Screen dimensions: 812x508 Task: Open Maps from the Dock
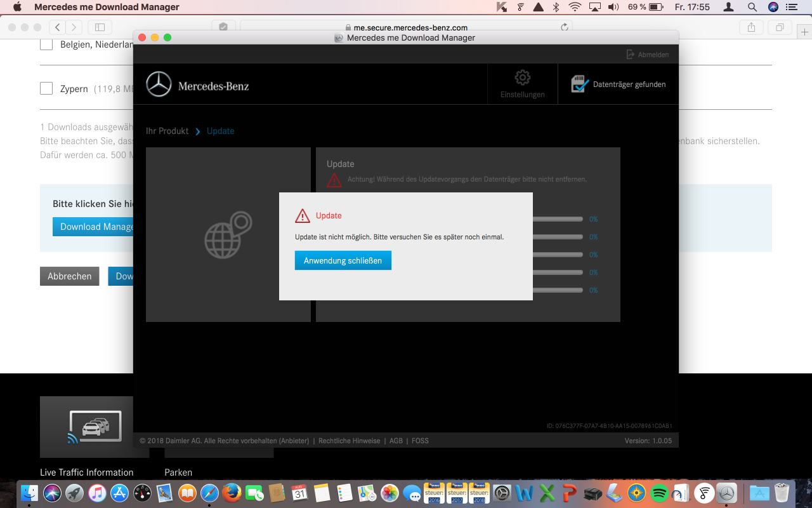click(367, 493)
